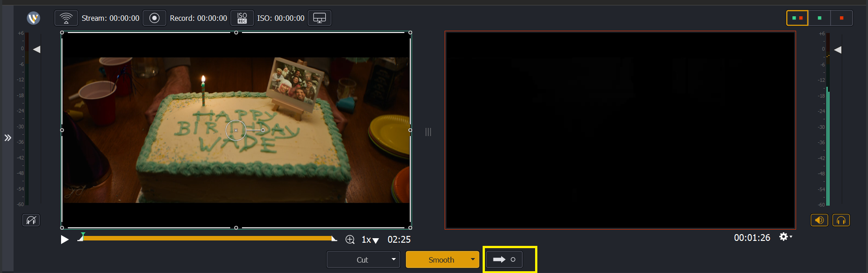Click the magnifier zoom icon beside 1x
The height and width of the screenshot is (273, 868).
click(350, 240)
